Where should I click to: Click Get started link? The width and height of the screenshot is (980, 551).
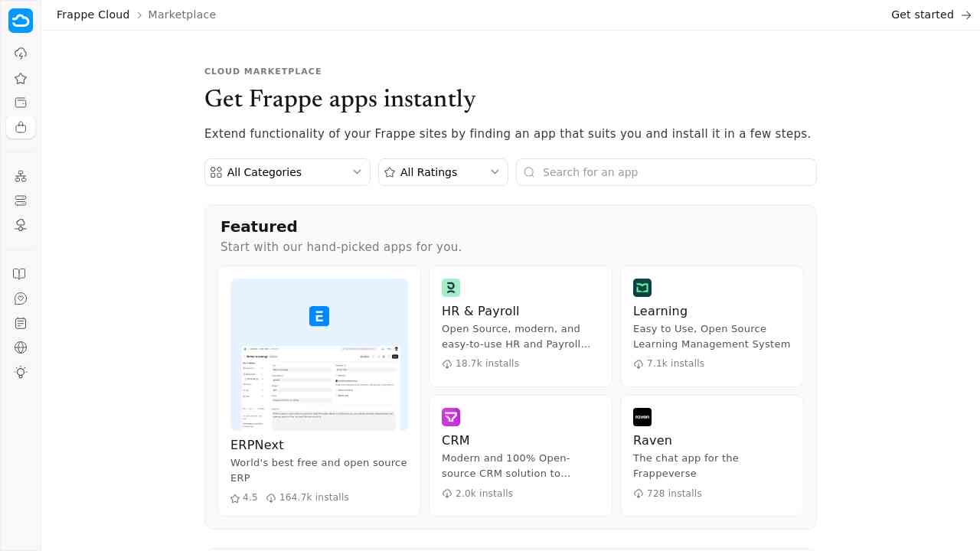click(x=923, y=15)
